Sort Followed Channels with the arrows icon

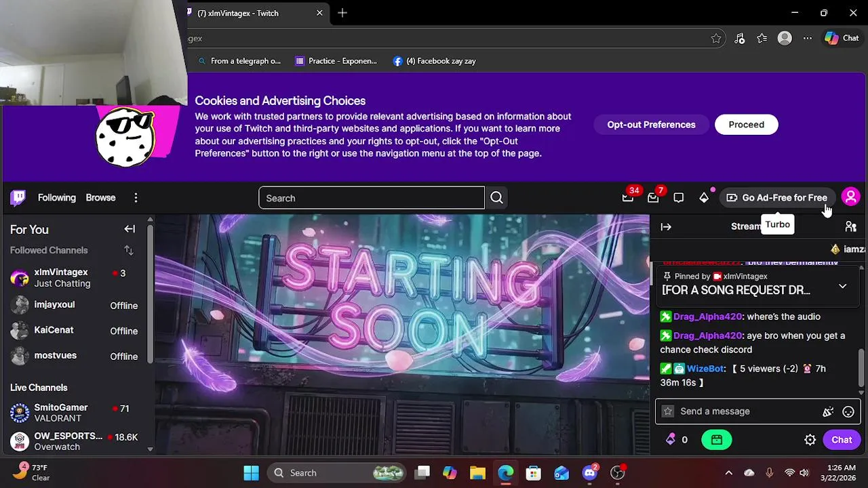point(129,251)
